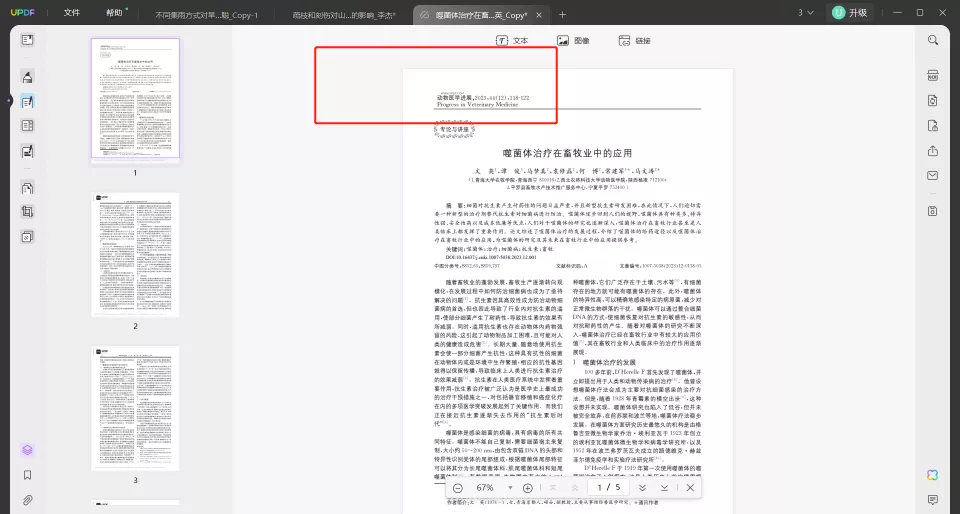Click the 升级 upgrade button

tap(850, 13)
